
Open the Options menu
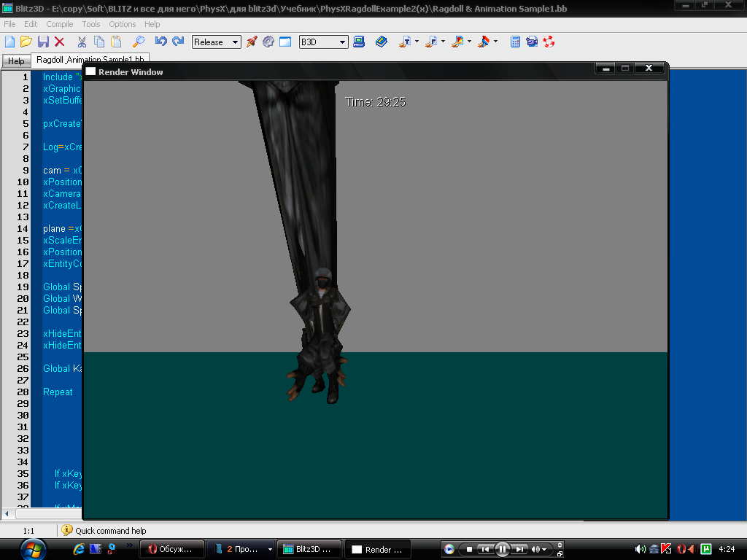[123, 24]
